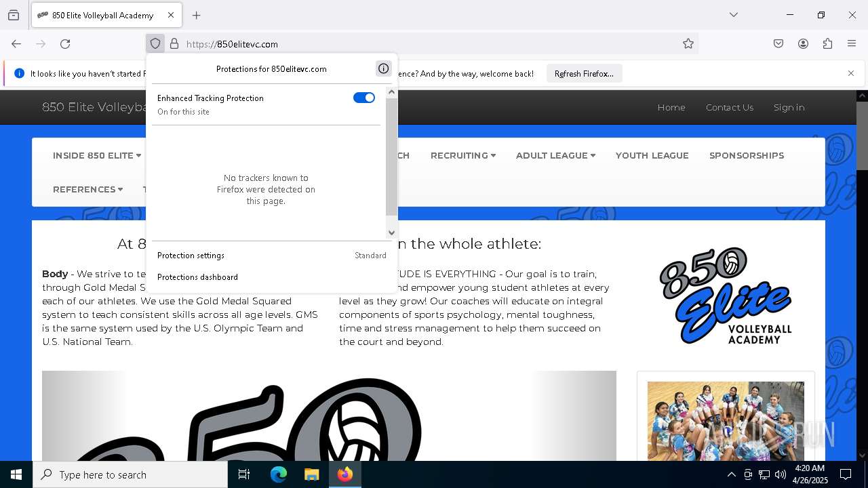
Task: Click the team photo thumbnail
Action: click(726, 421)
